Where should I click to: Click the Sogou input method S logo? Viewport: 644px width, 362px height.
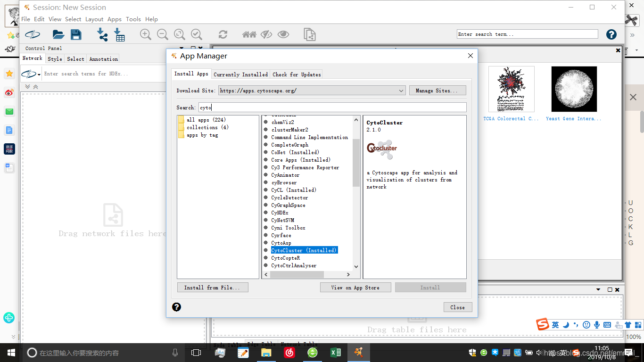pyautogui.click(x=543, y=324)
